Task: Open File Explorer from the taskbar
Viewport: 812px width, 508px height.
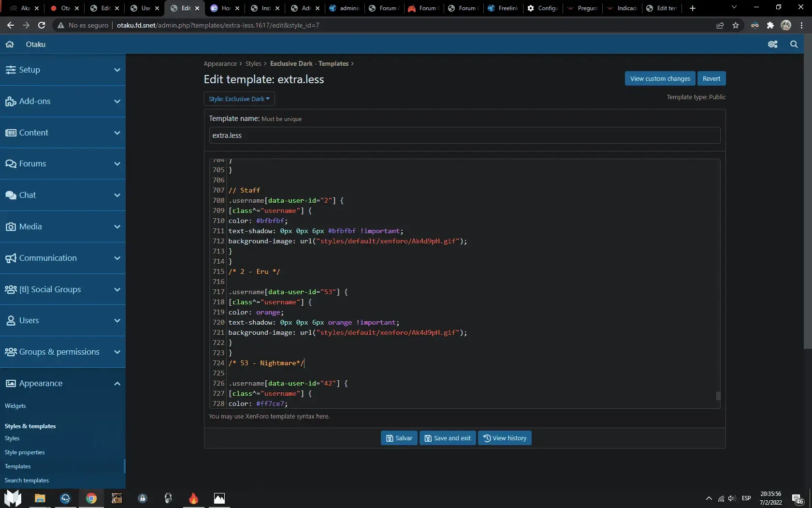Action: (x=40, y=498)
